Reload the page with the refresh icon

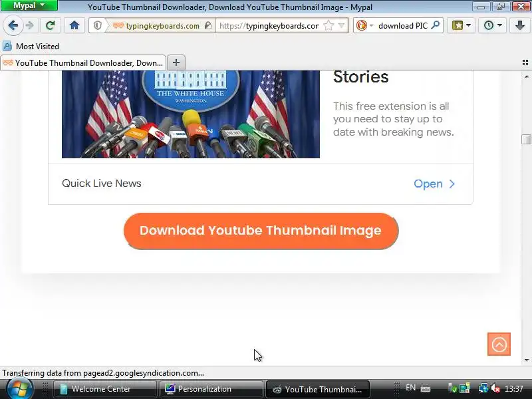click(51, 25)
